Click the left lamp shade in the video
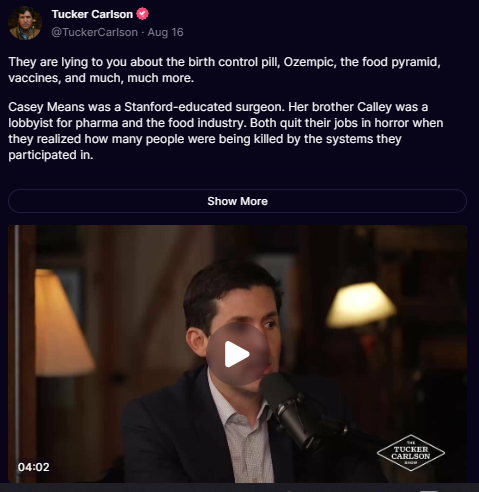Viewport: 479px width, 492px height. [x=62, y=322]
